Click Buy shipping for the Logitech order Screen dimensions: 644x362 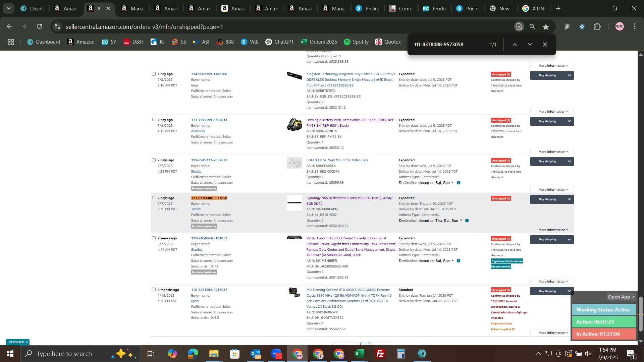(x=547, y=162)
